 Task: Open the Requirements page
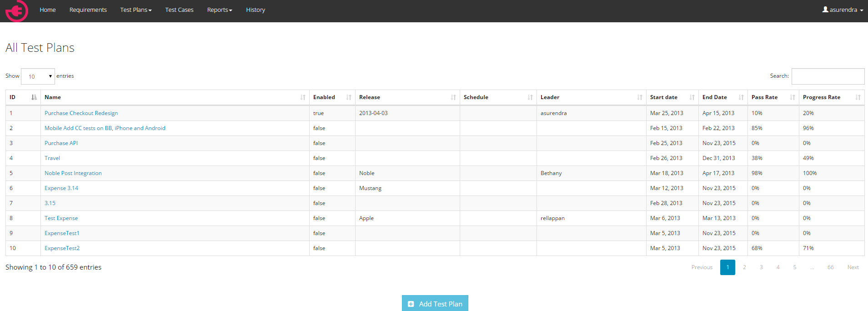click(88, 10)
